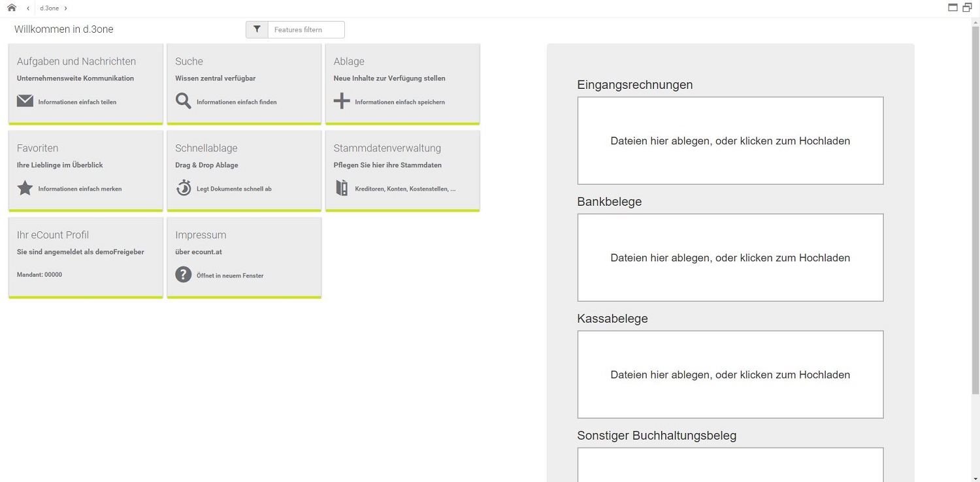Click text 'Mandant: 00000'
This screenshot has width=980, height=482.
tap(39, 275)
